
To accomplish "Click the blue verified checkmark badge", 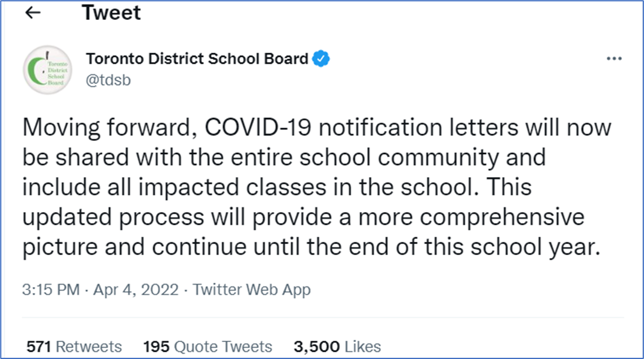I will tap(320, 59).
